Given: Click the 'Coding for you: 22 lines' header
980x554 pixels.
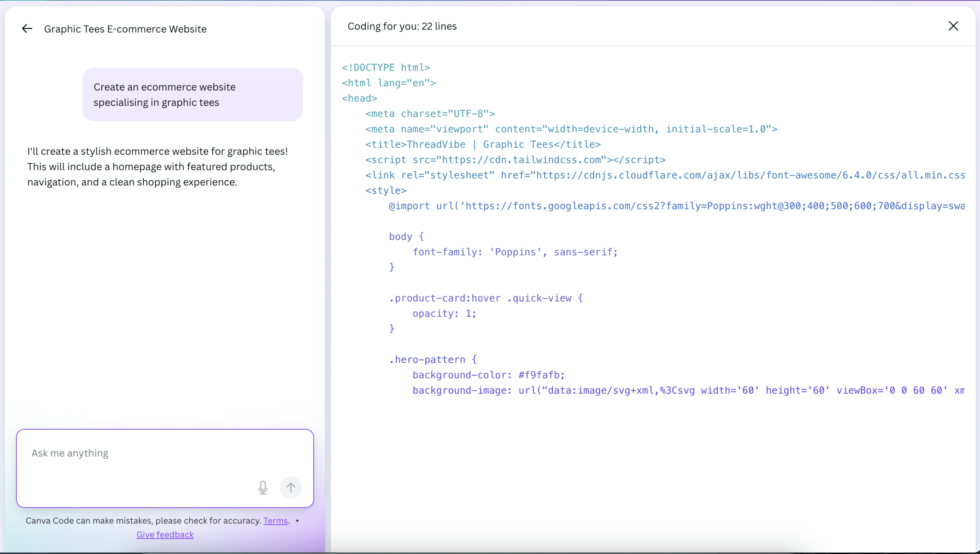Looking at the screenshot, I should coord(402,26).
